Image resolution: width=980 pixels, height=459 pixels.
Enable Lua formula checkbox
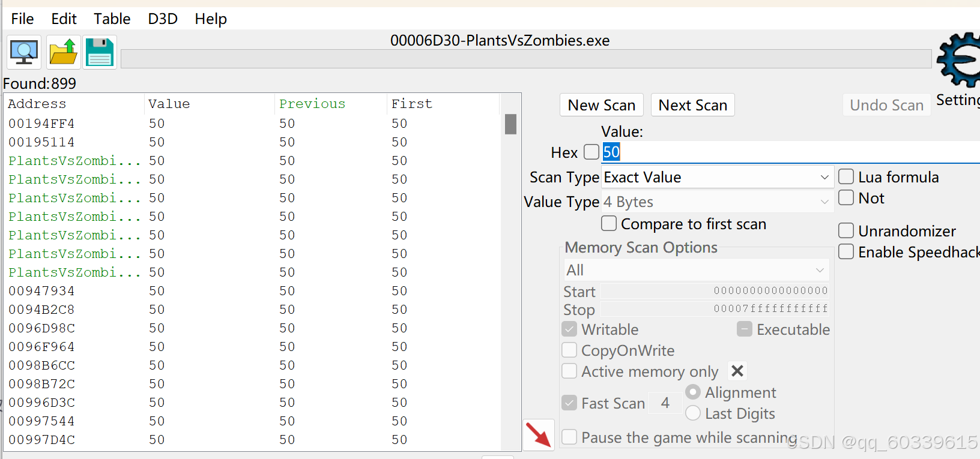click(846, 176)
